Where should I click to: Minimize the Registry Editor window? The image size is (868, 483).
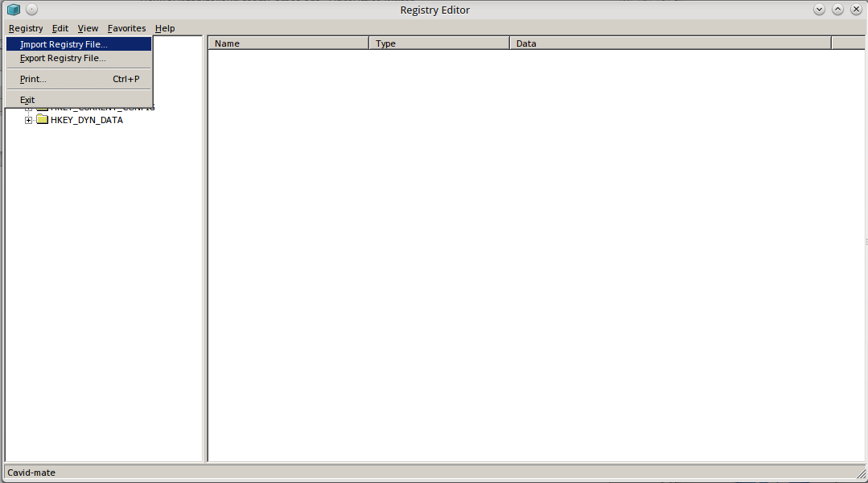point(819,10)
